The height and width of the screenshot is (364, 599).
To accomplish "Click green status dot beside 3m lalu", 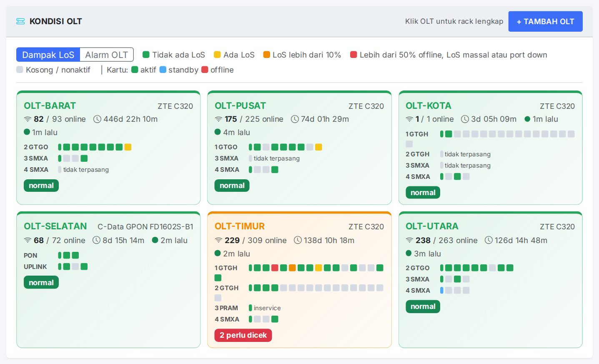I will coord(409,253).
